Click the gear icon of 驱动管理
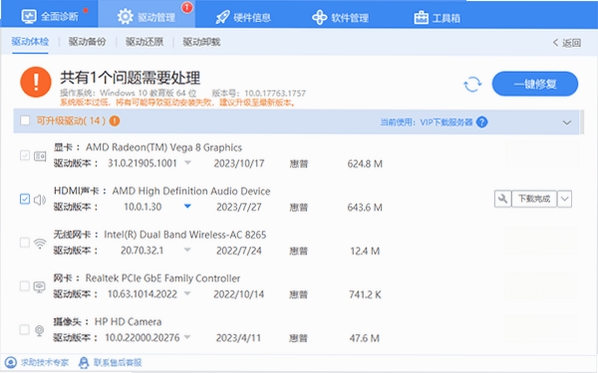The width and height of the screenshot is (598, 373). pos(125,17)
